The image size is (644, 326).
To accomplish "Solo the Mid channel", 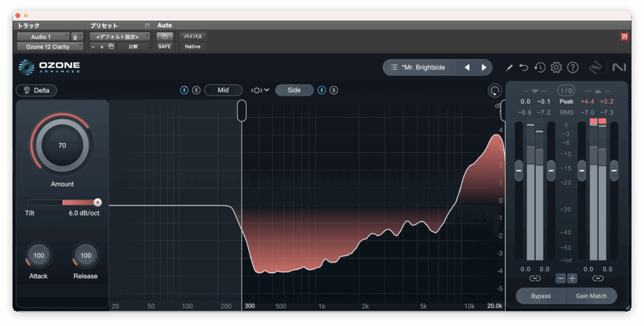I will pos(196,90).
